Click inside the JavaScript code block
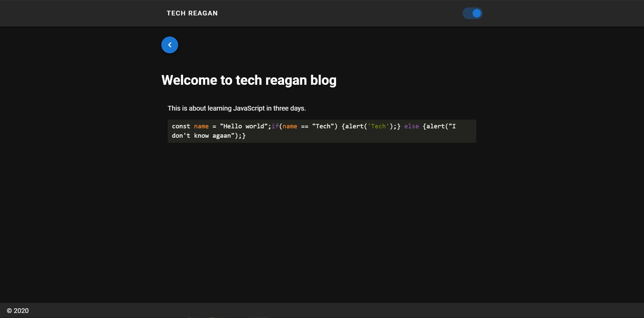Screen dimensions: 644x318 coord(322,131)
